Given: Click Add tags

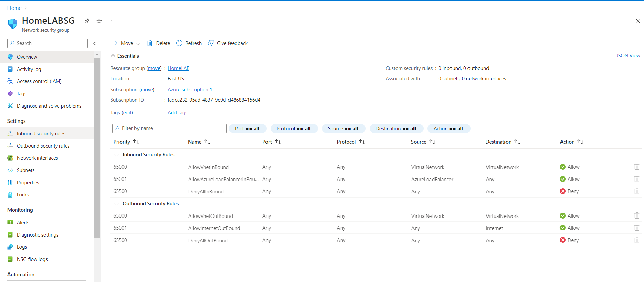Looking at the screenshot, I should coord(178,113).
